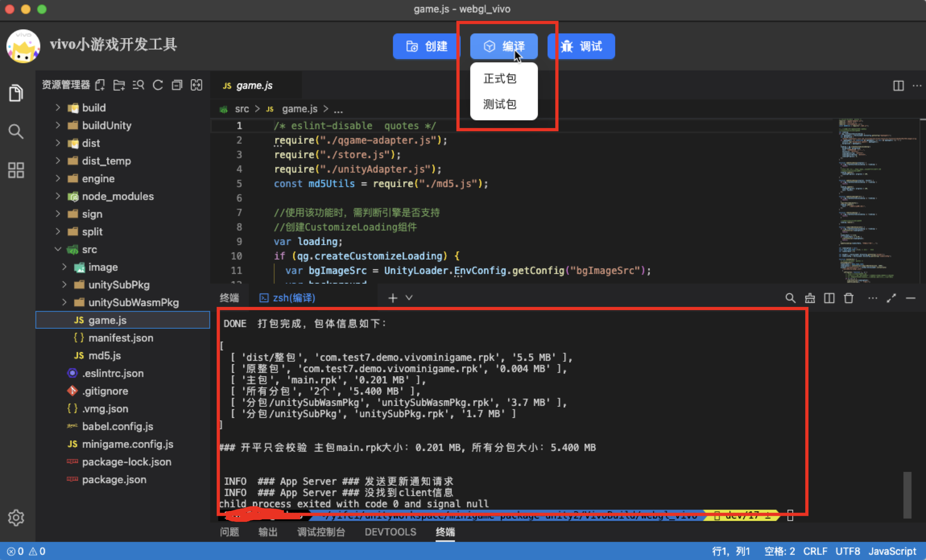Click the terminal vertical scrollbar
Viewport: 926px width, 560px height.
point(907,495)
